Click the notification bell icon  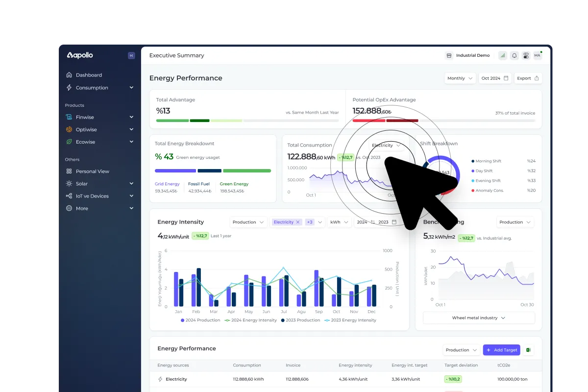pos(514,56)
